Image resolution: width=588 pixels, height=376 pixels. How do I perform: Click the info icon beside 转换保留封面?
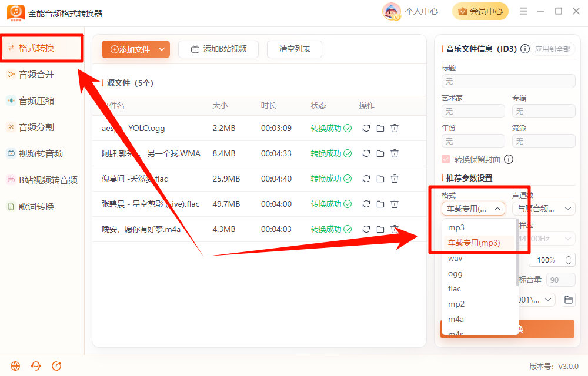[509, 159]
